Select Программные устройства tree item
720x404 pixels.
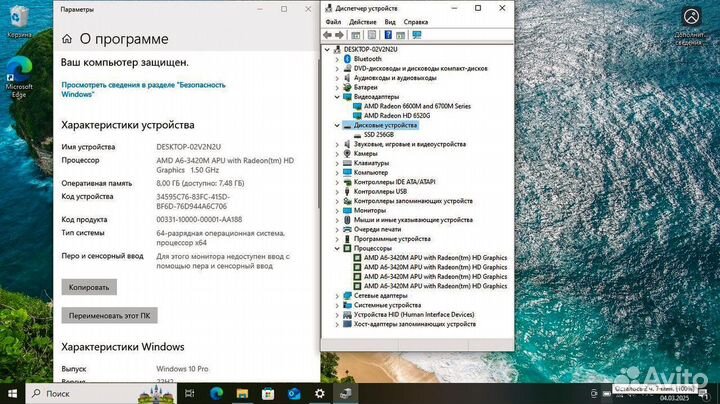tap(392, 239)
